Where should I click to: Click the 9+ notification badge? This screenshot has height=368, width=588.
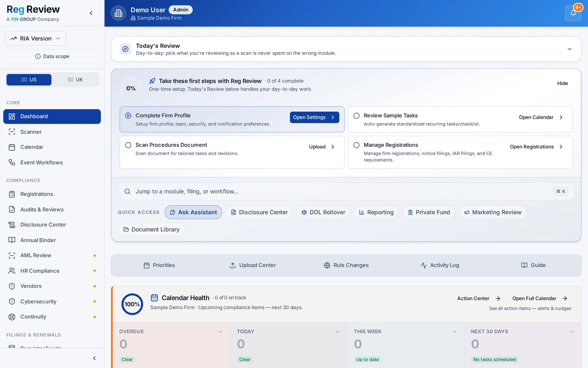point(578,7)
